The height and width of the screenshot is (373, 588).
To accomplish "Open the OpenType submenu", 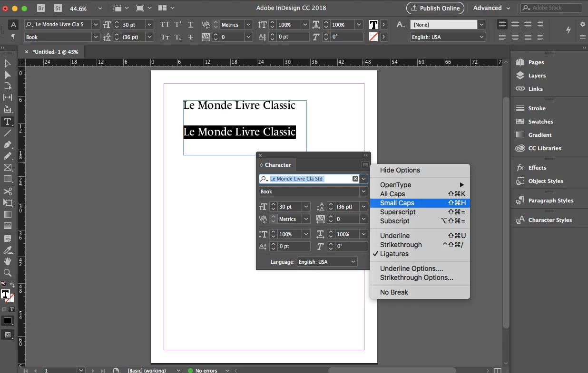I will (420, 185).
